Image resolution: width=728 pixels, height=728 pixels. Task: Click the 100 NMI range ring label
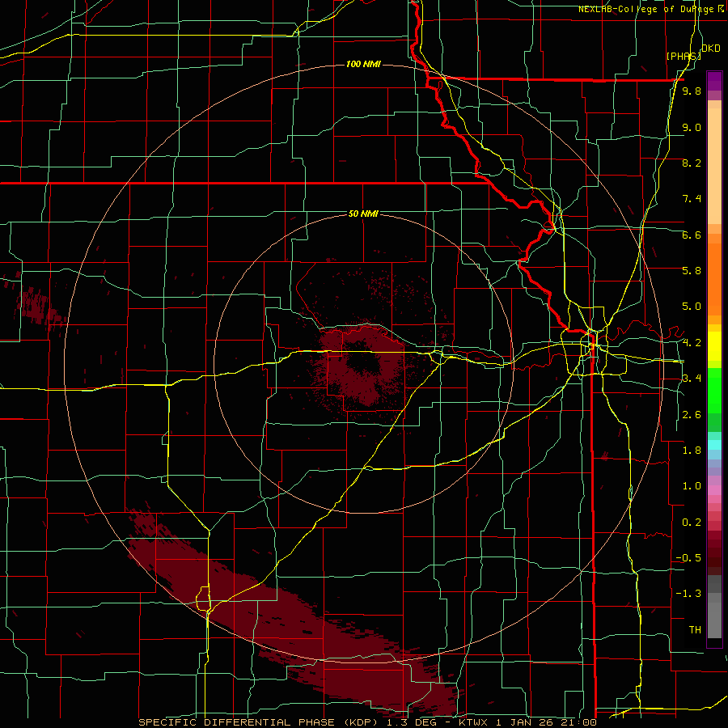coord(363,64)
